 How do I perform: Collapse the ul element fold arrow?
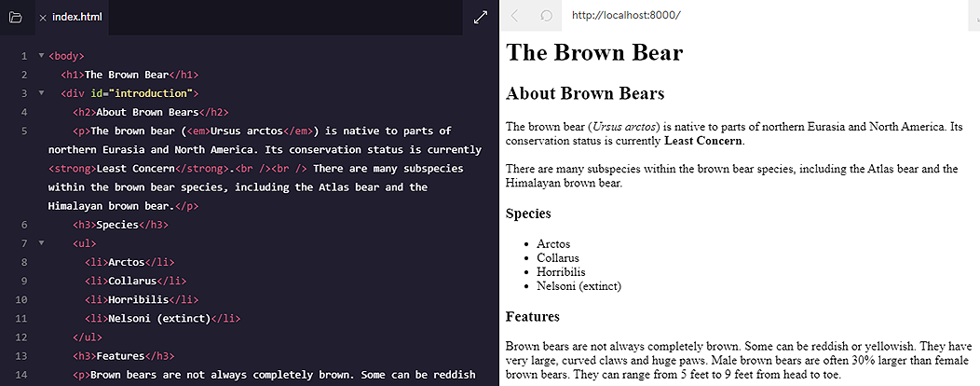41,243
